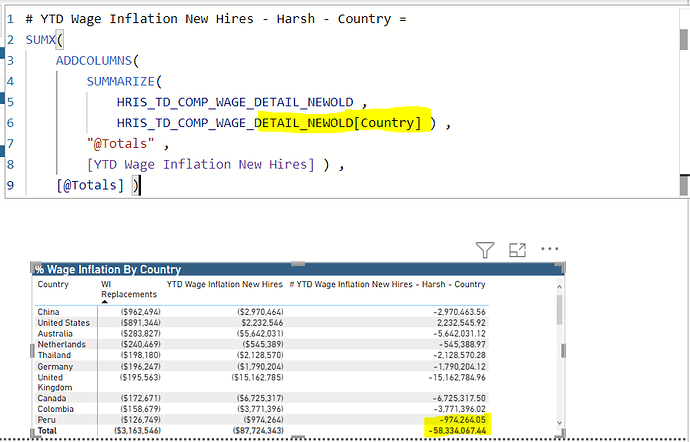The height and width of the screenshot is (442, 690).
Task: Activate Focus mode on the table visual
Action: (x=518, y=250)
